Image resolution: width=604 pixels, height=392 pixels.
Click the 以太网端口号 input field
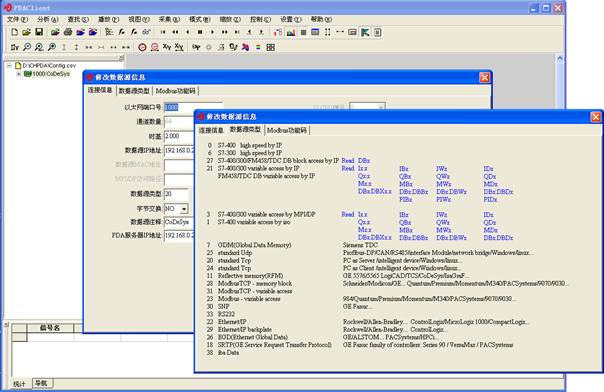193,107
